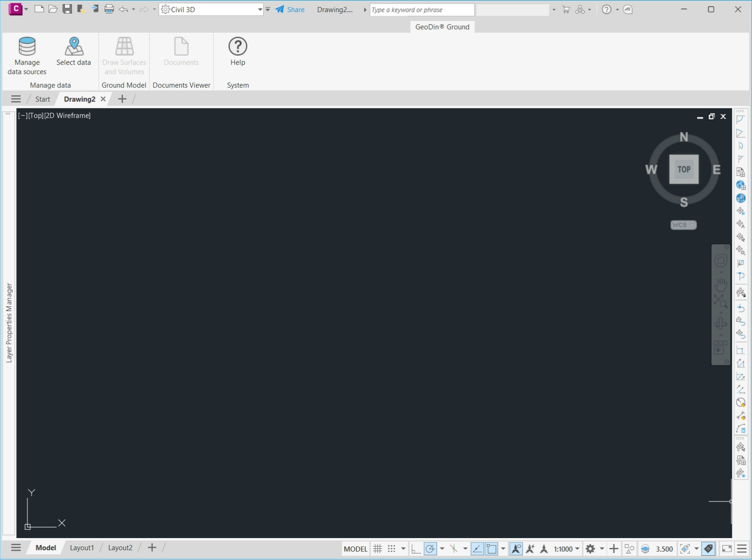The image size is (752, 560).
Task: Click the Save icon in quick access toolbar
Action: pos(67,9)
